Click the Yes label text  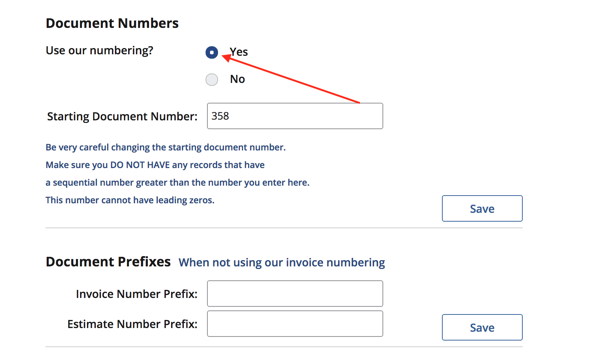[x=238, y=52]
